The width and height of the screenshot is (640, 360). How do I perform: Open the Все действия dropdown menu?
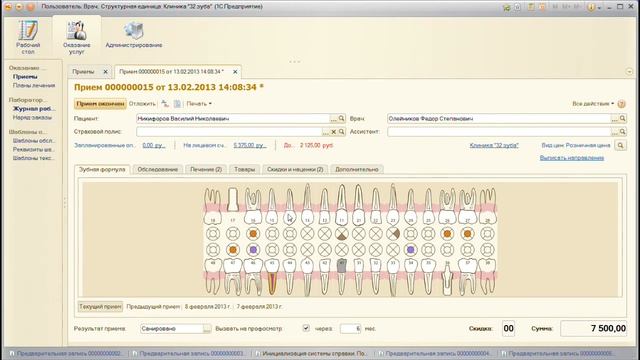coord(593,104)
